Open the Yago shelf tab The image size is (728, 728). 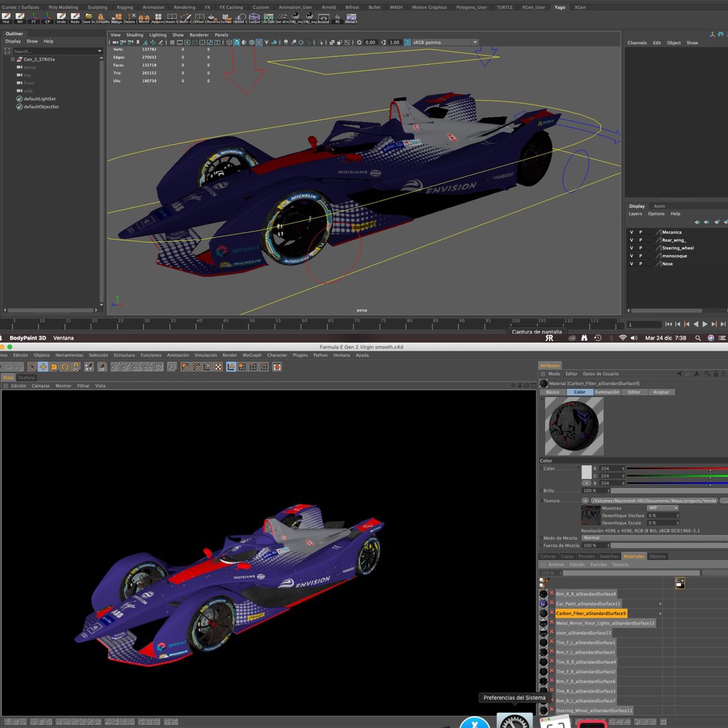tap(560, 7)
